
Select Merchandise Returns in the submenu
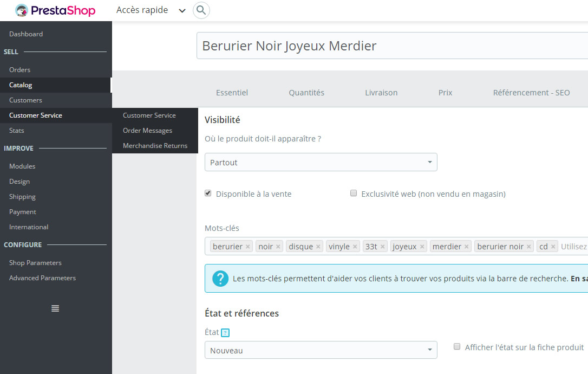pyautogui.click(x=155, y=146)
